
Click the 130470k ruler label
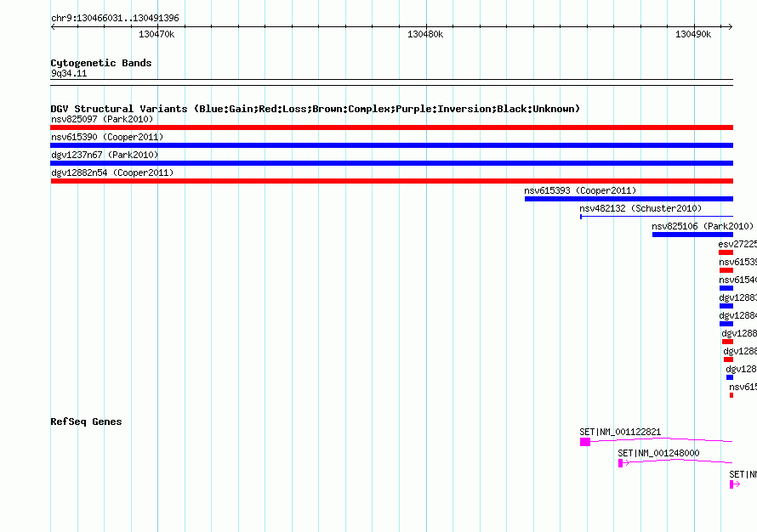tap(157, 34)
